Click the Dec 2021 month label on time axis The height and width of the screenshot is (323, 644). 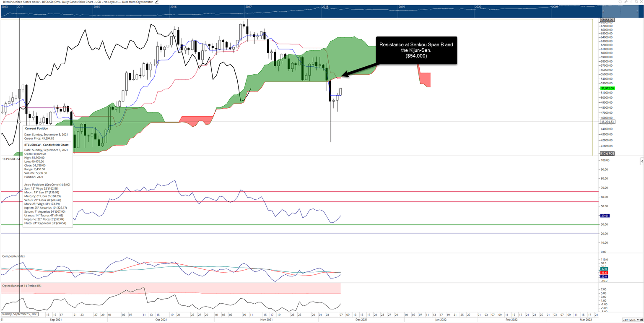(361, 319)
